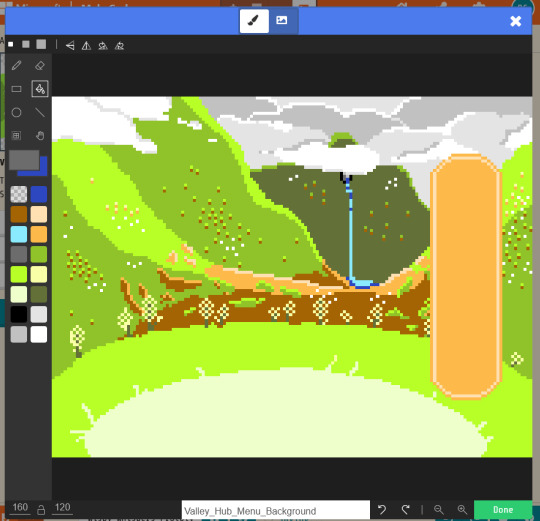Image resolution: width=540 pixels, height=521 pixels.
Task: Pick the pale green-white color swatch
Action: pos(19,294)
